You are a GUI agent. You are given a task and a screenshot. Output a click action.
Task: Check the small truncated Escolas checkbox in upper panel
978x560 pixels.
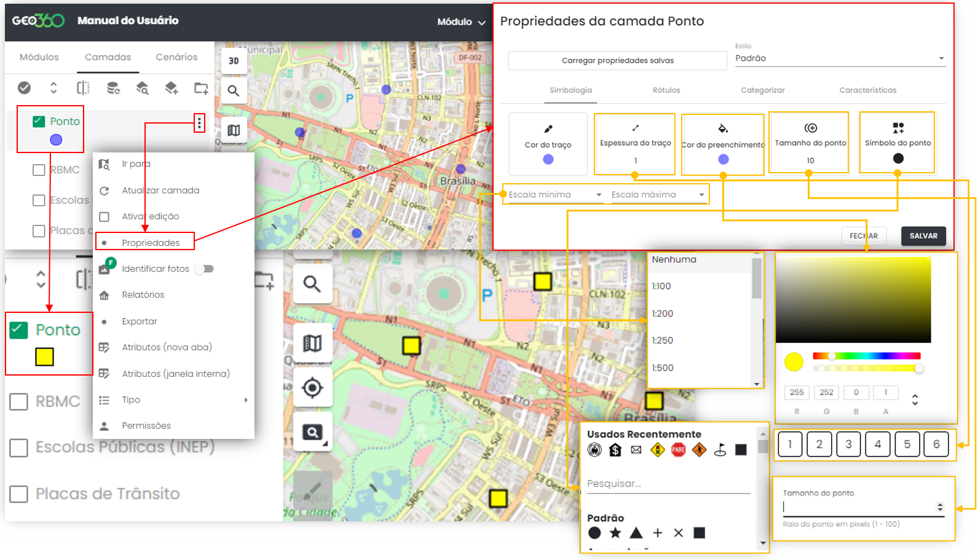pos(39,200)
